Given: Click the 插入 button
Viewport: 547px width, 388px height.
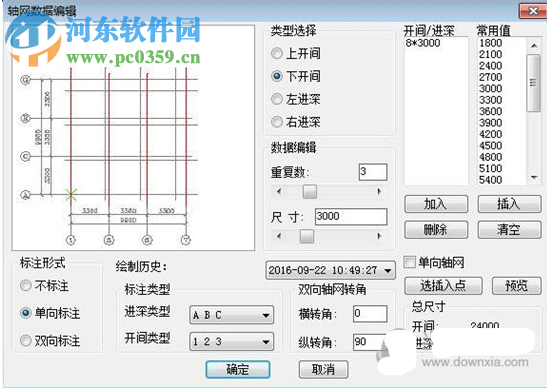Looking at the screenshot, I should click(509, 204).
